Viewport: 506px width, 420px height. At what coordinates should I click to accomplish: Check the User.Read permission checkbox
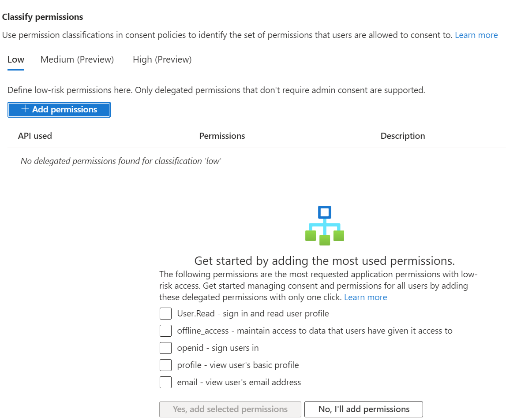(x=165, y=313)
